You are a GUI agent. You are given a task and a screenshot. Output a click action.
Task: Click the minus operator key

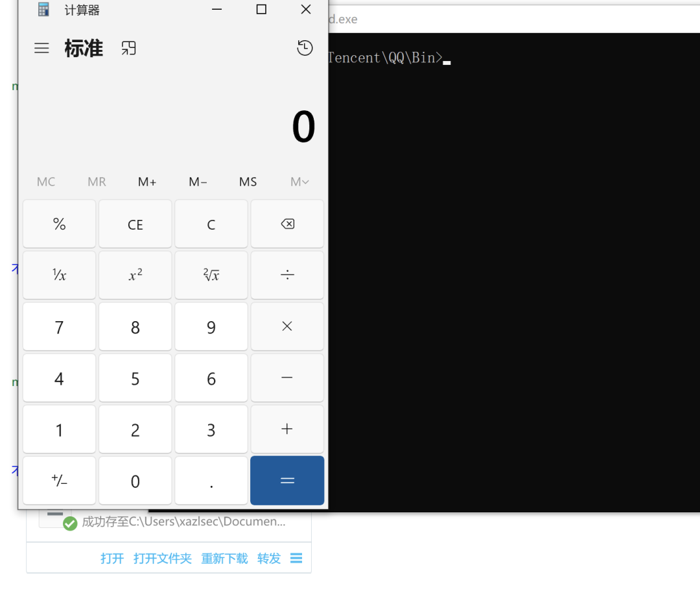pos(287,378)
